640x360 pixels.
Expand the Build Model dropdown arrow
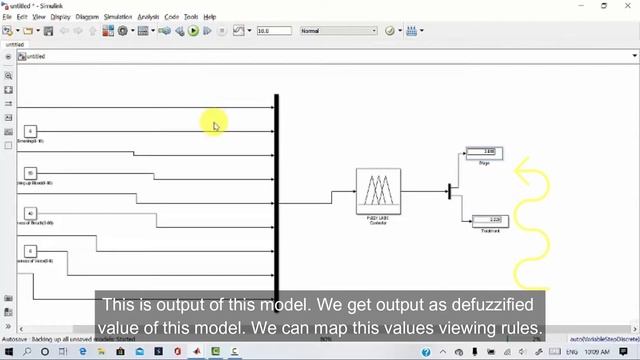[x=422, y=31]
